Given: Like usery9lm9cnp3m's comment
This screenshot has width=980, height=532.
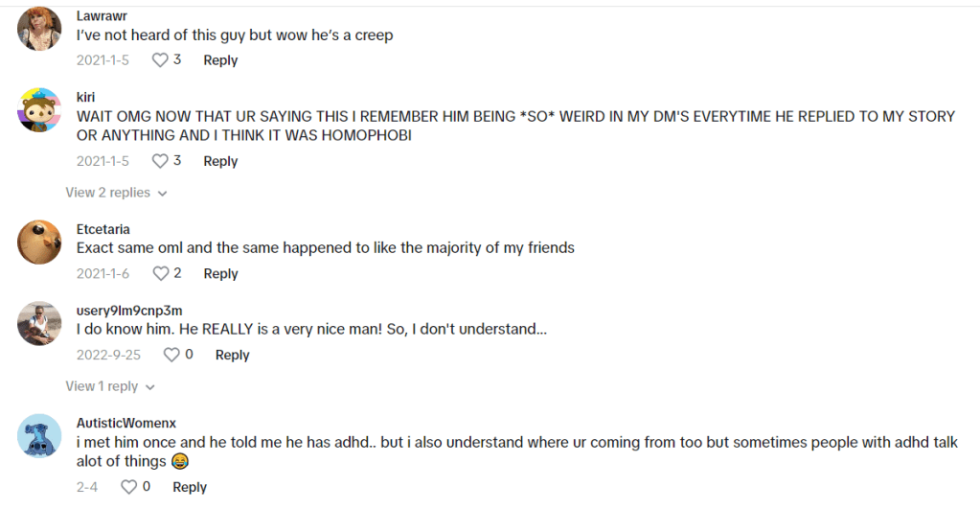Looking at the screenshot, I should [x=171, y=356].
